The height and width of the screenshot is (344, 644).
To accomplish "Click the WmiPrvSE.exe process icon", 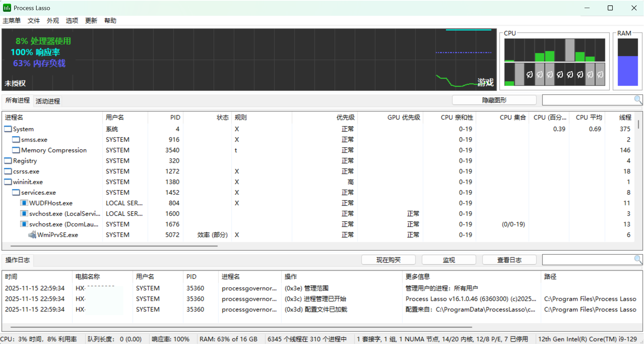I will tap(32, 235).
